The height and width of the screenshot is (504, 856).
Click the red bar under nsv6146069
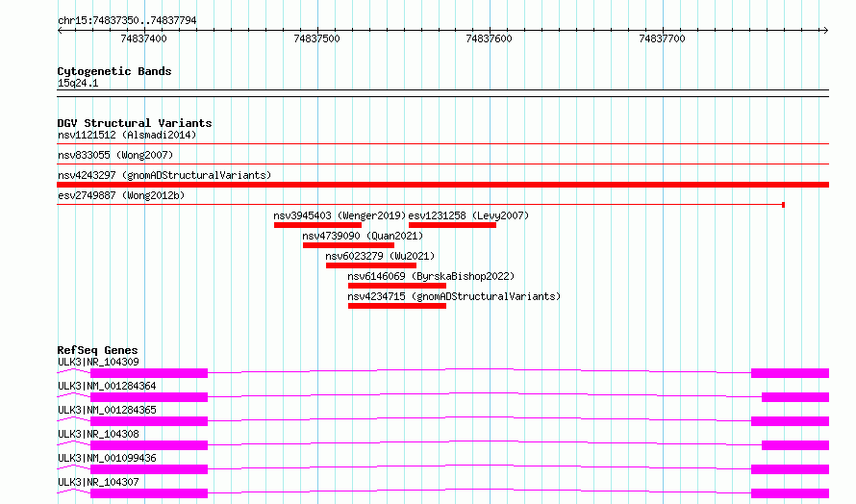point(397,286)
